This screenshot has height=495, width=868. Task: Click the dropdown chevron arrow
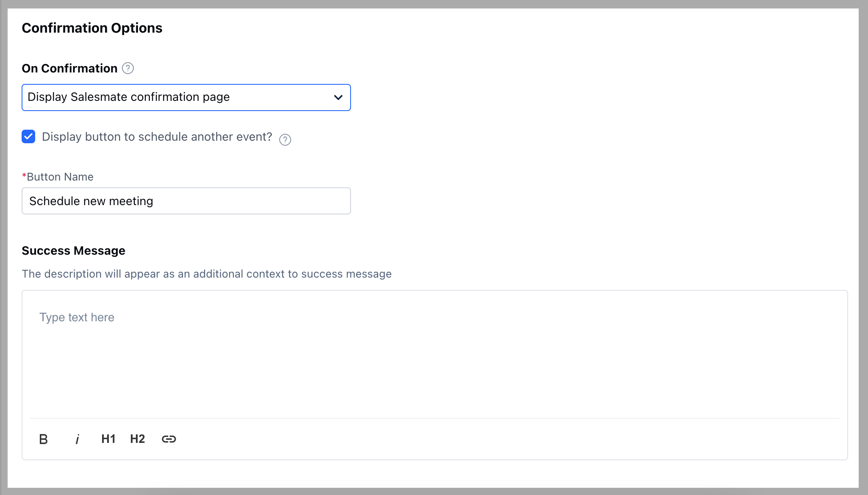pos(338,97)
